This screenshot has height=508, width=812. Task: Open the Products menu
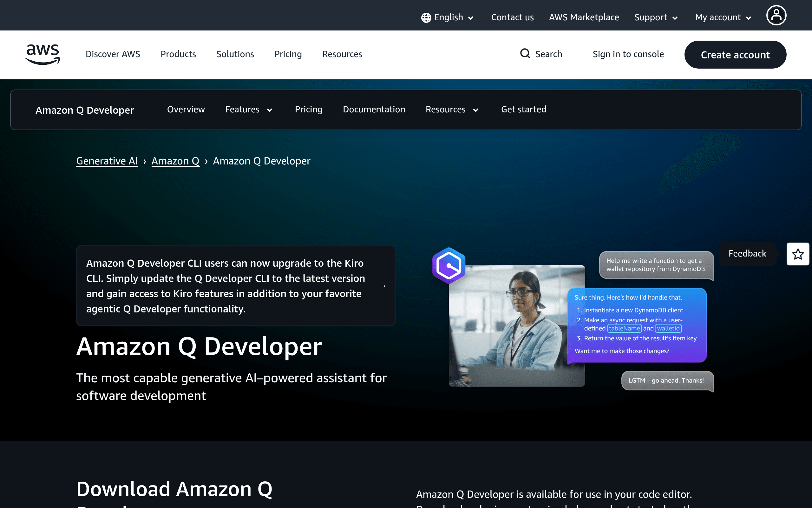(x=178, y=54)
